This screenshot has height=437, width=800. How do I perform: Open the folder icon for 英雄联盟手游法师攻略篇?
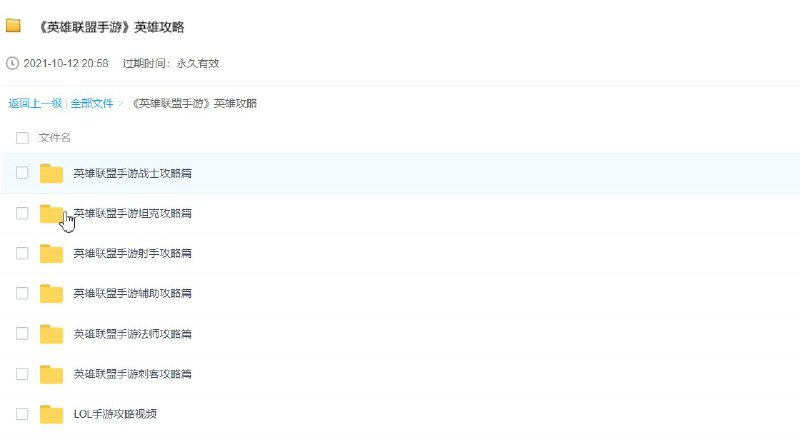[51, 334]
